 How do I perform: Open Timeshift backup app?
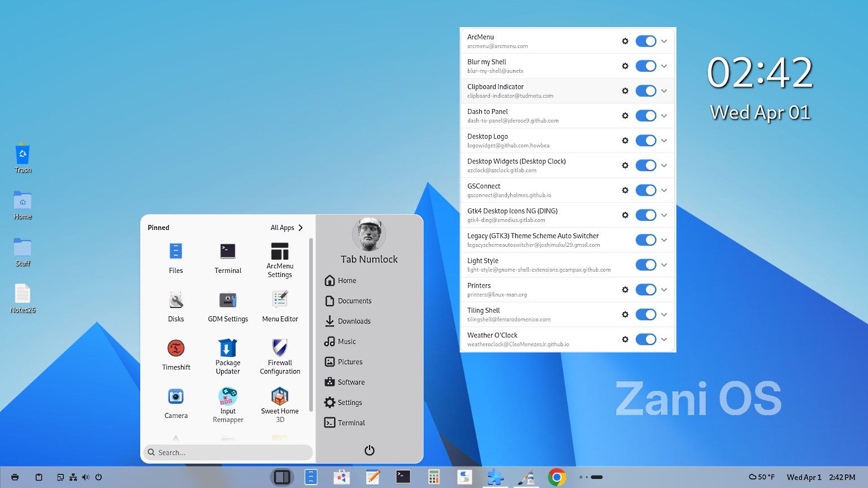(176, 355)
